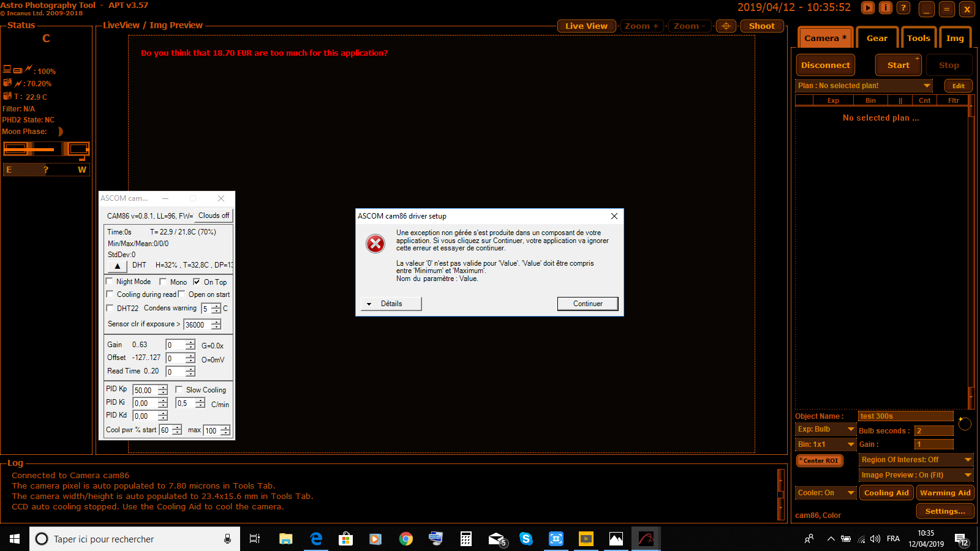Open the Mail app on the taskbar
This screenshot has width=980, height=551.
click(496, 539)
